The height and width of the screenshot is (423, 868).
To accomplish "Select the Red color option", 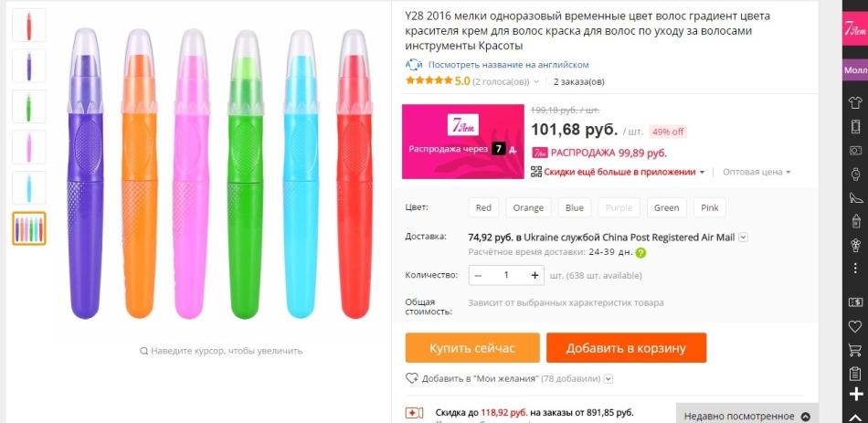I will click(x=483, y=207).
